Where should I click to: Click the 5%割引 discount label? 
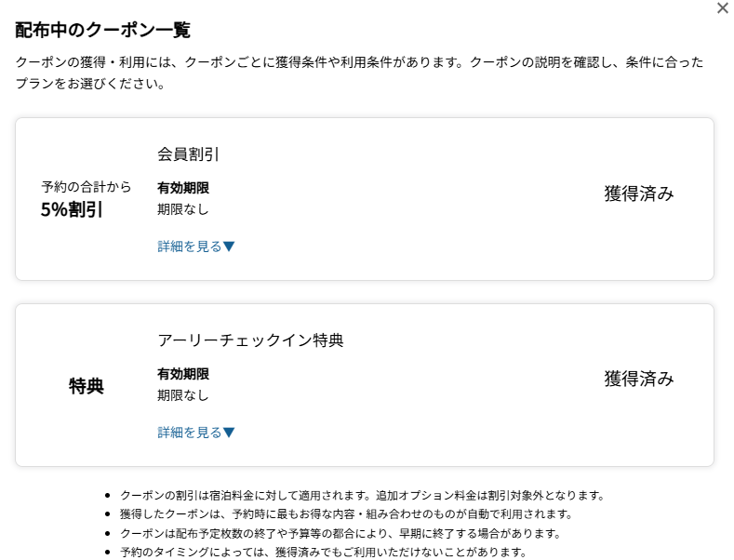tap(72, 209)
